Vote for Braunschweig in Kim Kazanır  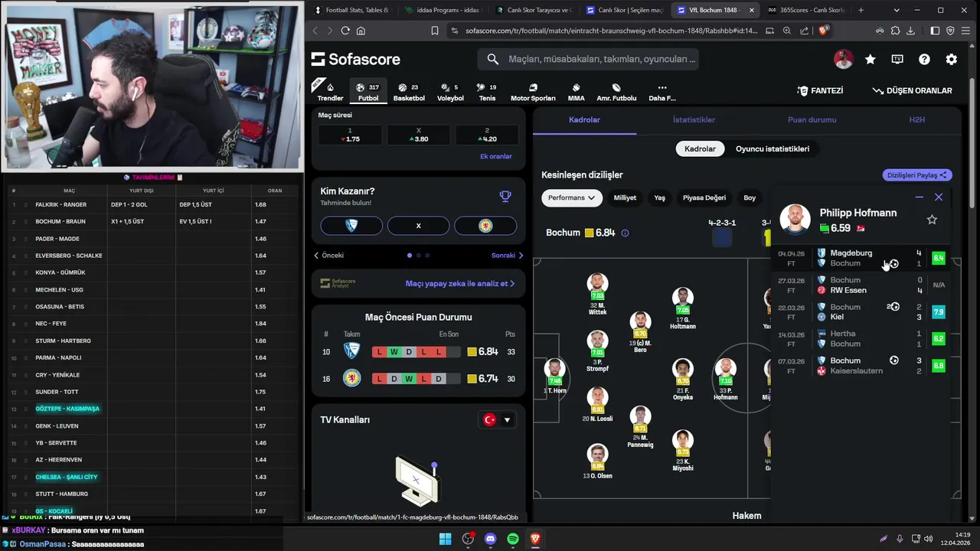click(485, 226)
